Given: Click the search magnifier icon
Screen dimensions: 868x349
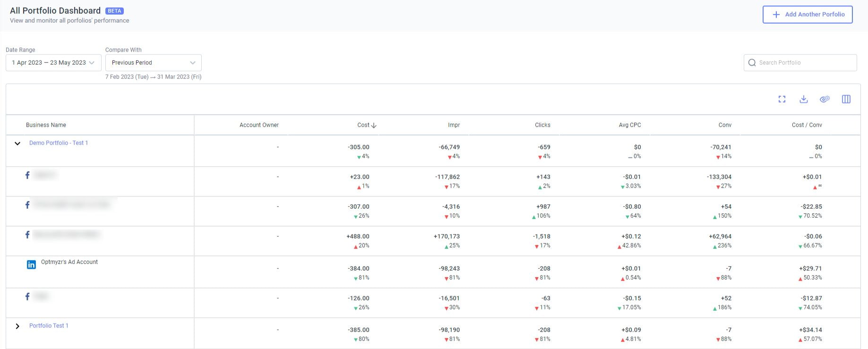Looking at the screenshot, I should [x=752, y=63].
